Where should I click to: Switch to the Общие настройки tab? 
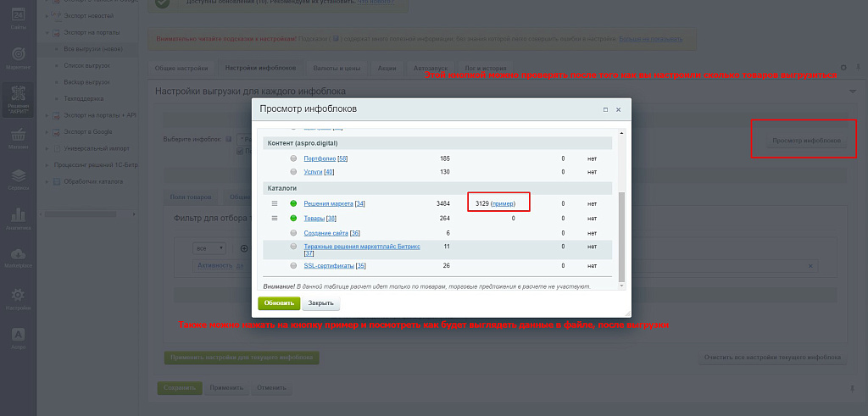(181, 68)
